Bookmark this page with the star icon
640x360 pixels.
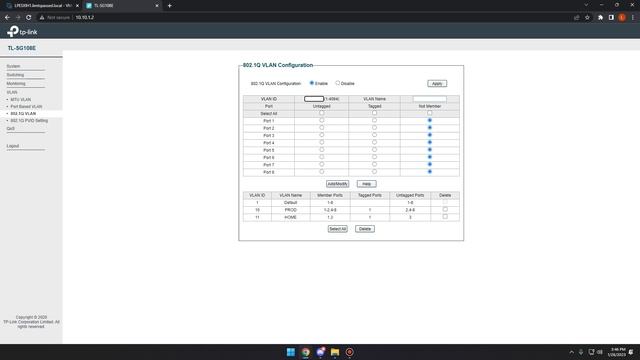tap(587, 18)
